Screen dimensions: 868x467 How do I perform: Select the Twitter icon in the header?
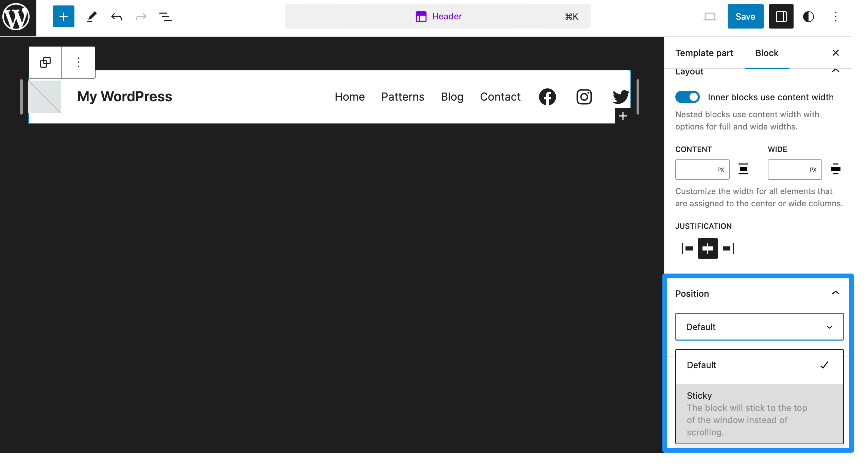pos(621,97)
